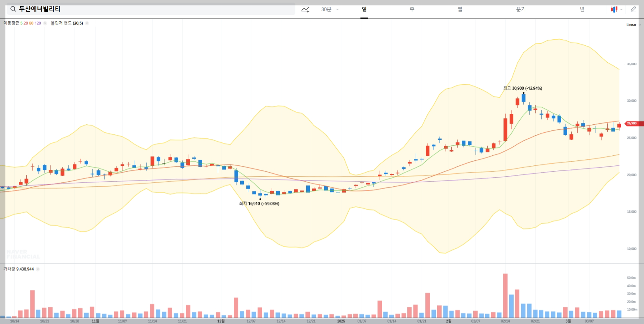Click the search magnifier icon
Image resolution: width=644 pixels, height=324 pixels.
tap(13, 9)
